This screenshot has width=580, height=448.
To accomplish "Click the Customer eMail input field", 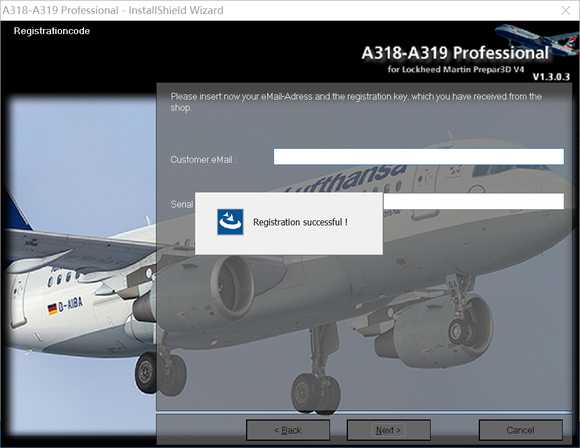I will coord(419,156).
